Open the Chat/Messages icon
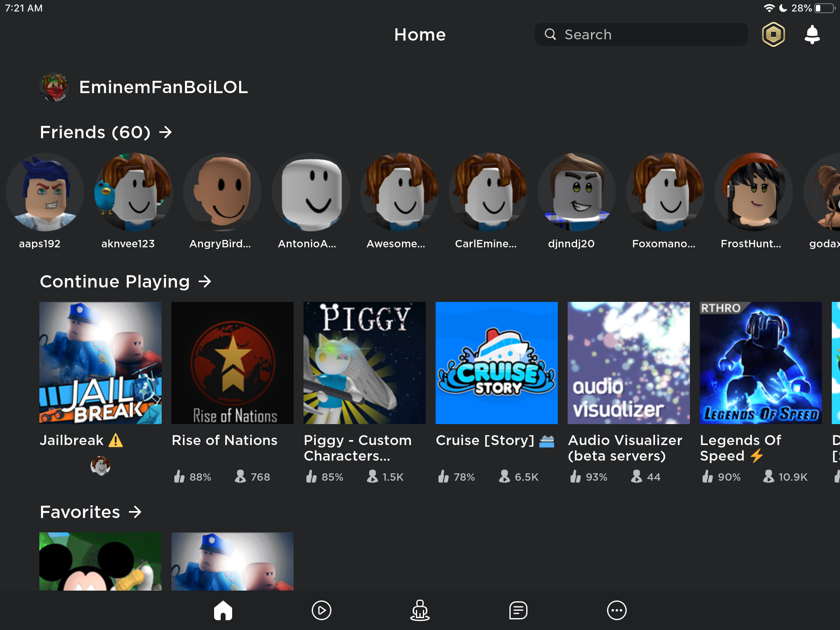 517,609
